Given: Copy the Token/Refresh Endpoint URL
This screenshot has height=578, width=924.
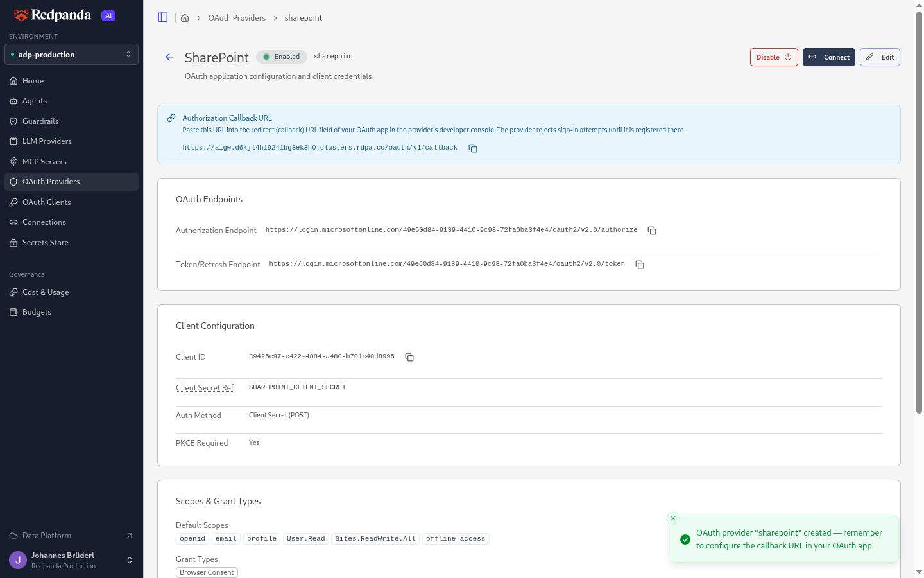Looking at the screenshot, I should pyautogui.click(x=640, y=265).
